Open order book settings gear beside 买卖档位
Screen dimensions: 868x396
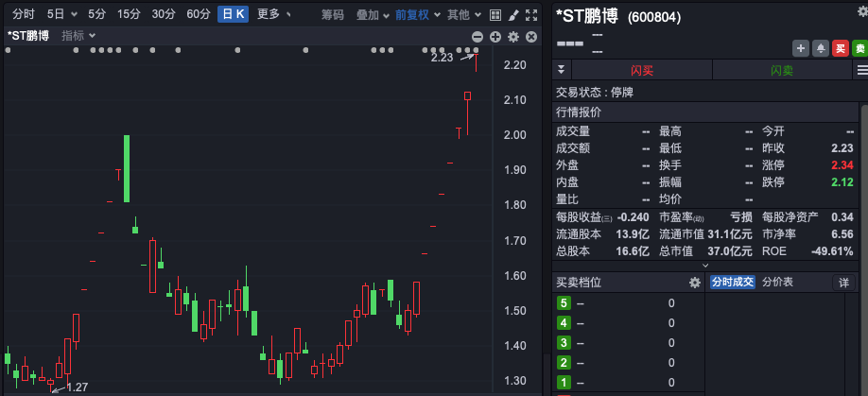coord(695,283)
